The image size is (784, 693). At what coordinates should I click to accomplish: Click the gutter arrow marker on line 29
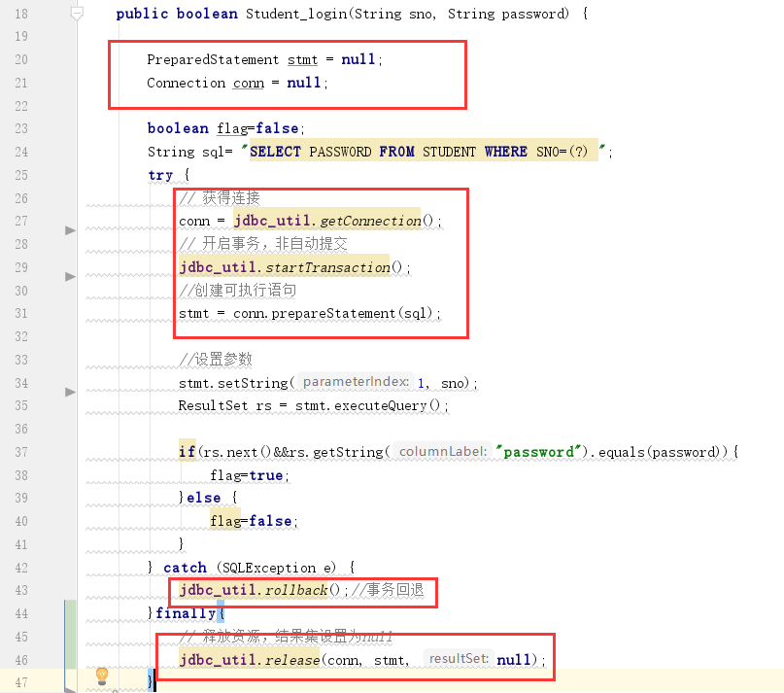click(x=71, y=277)
